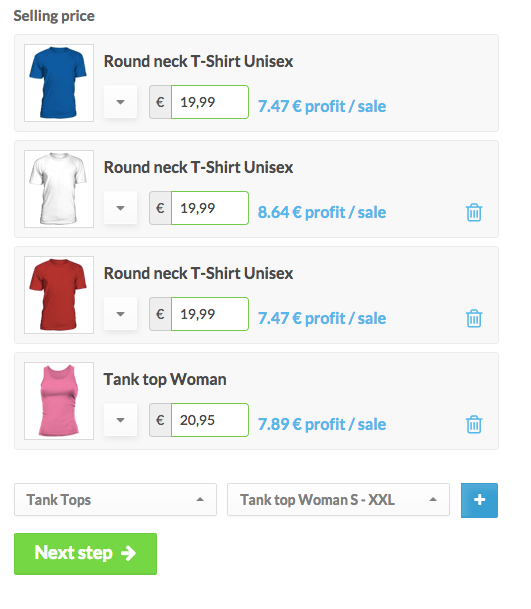Focus the red T-Shirt price field

(210, 314)
